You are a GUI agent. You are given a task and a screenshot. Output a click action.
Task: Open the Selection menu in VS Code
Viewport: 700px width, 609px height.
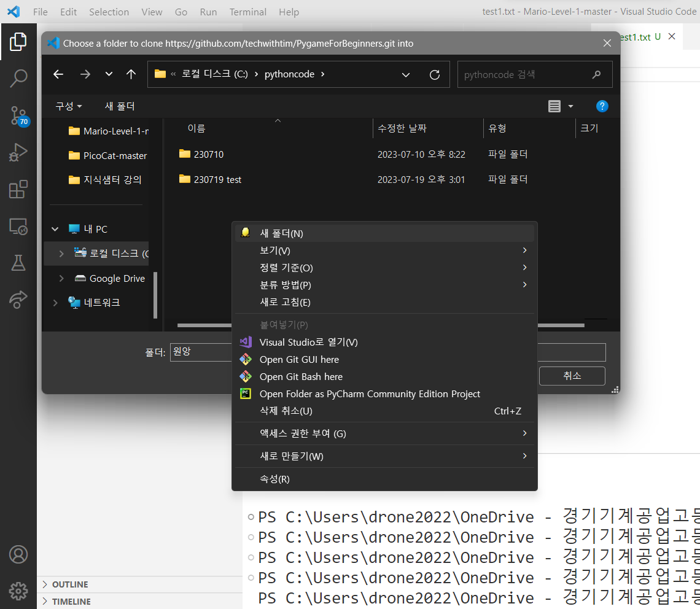tap(109, 12)
